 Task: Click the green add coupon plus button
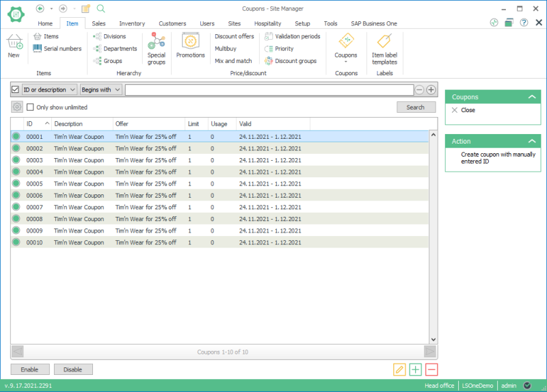click(x=416, y=369)
